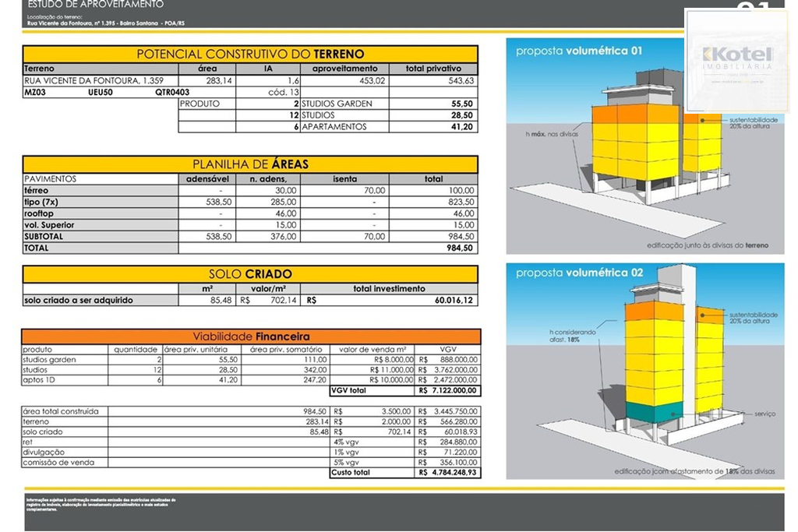Select the 'isenta' column header

click(x=344, y=179)
